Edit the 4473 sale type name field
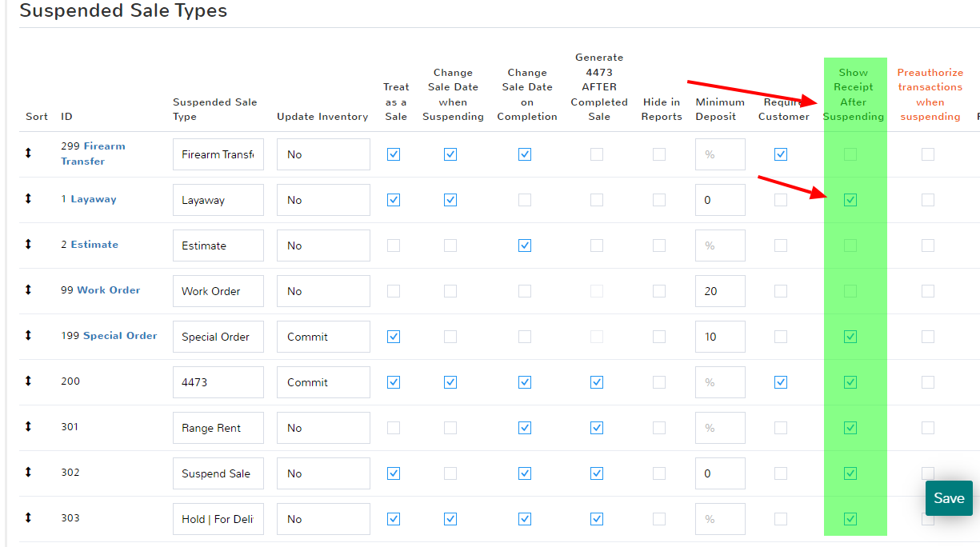 (x=218, y=382)
